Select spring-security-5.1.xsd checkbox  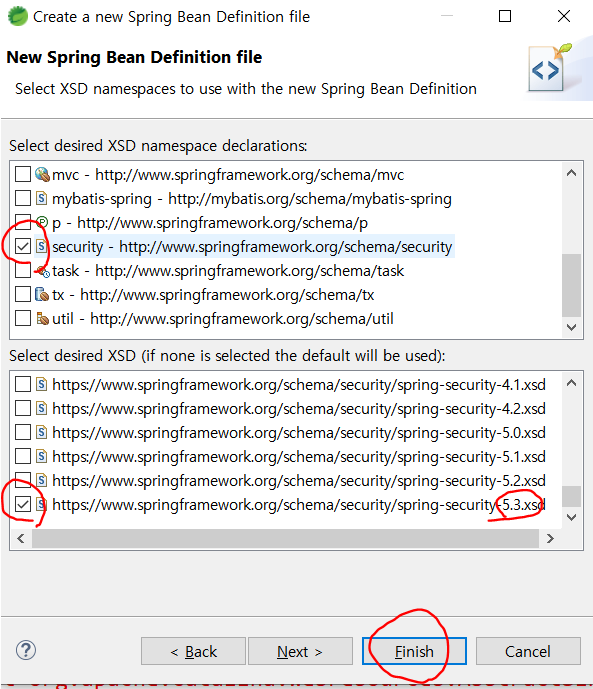coord(23,456)
